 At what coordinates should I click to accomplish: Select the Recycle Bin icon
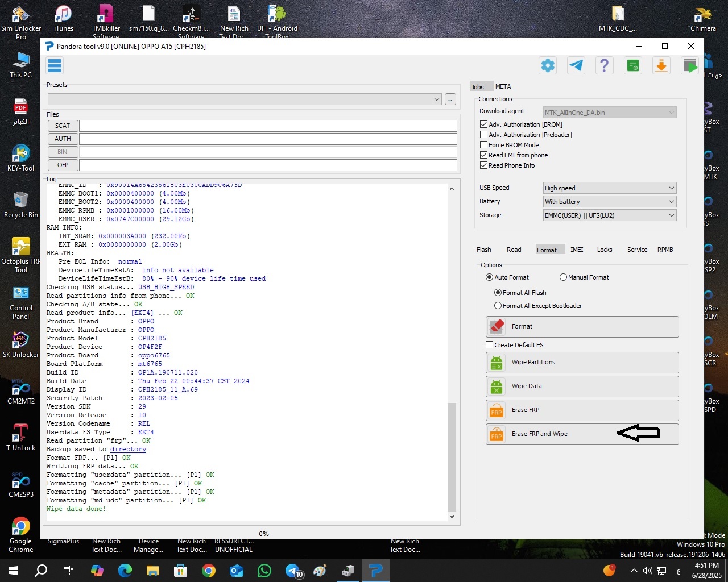click(x=20, y=205)
